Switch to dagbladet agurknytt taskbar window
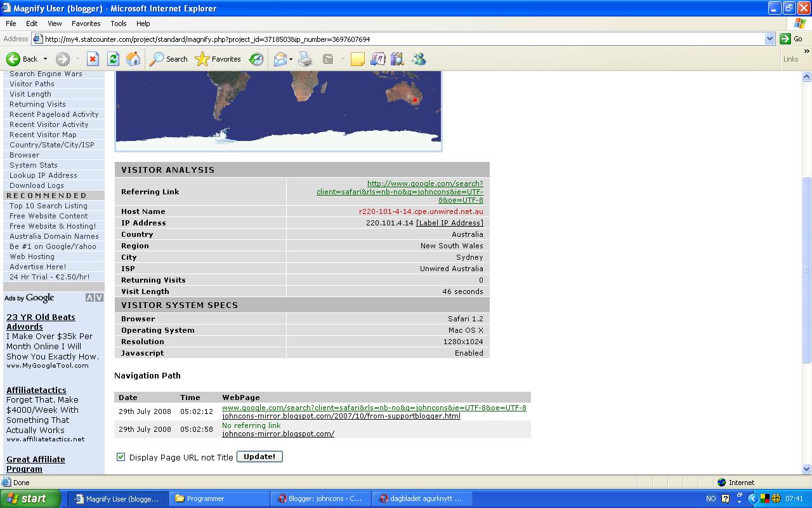The height and width of the screenshot is (508, 812). pos(421,498)
